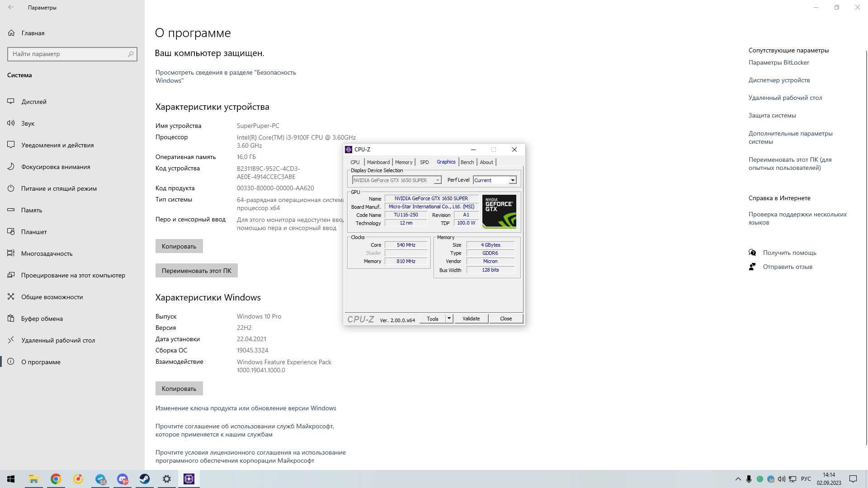Click the Windows Start button
Viewport: 868px width, 488px height.
(x=11, y=479)
